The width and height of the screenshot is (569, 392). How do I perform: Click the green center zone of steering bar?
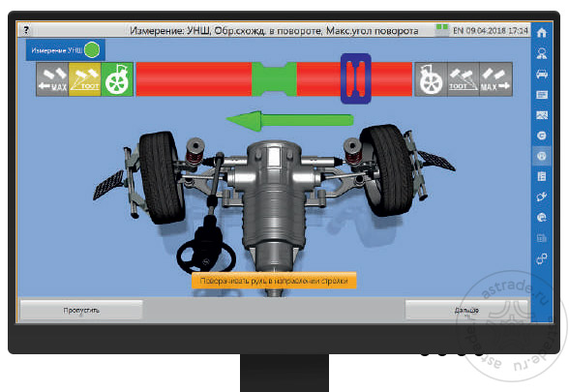[274, 79]
